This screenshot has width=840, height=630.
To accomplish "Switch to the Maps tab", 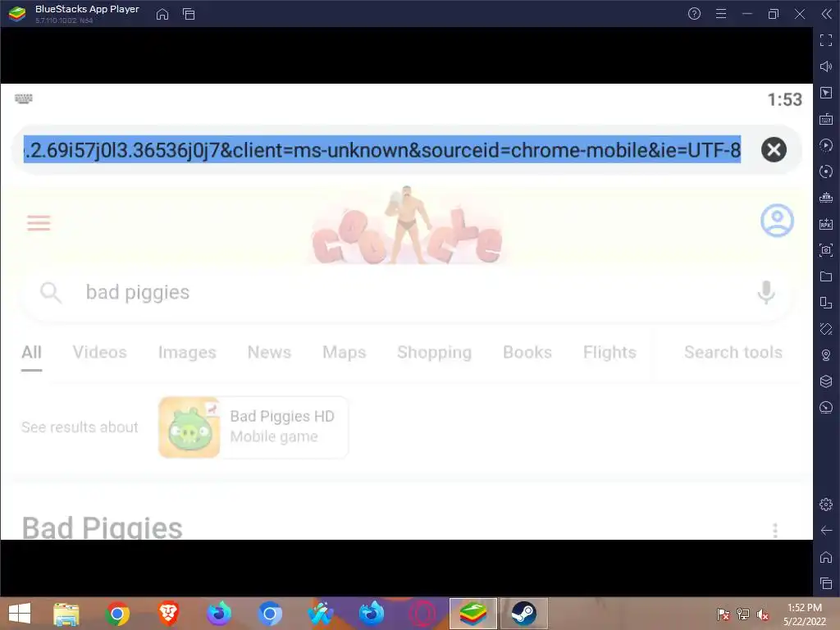I will point(344,352).
